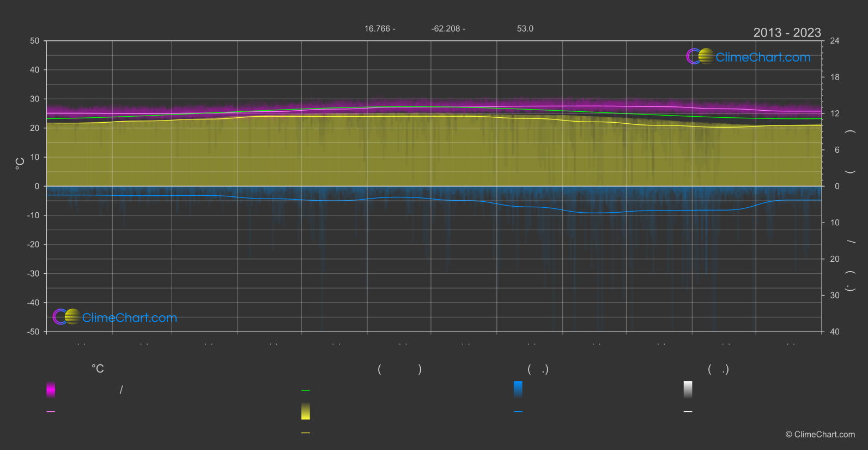Click the °C legend group heading

pos(98,369)
